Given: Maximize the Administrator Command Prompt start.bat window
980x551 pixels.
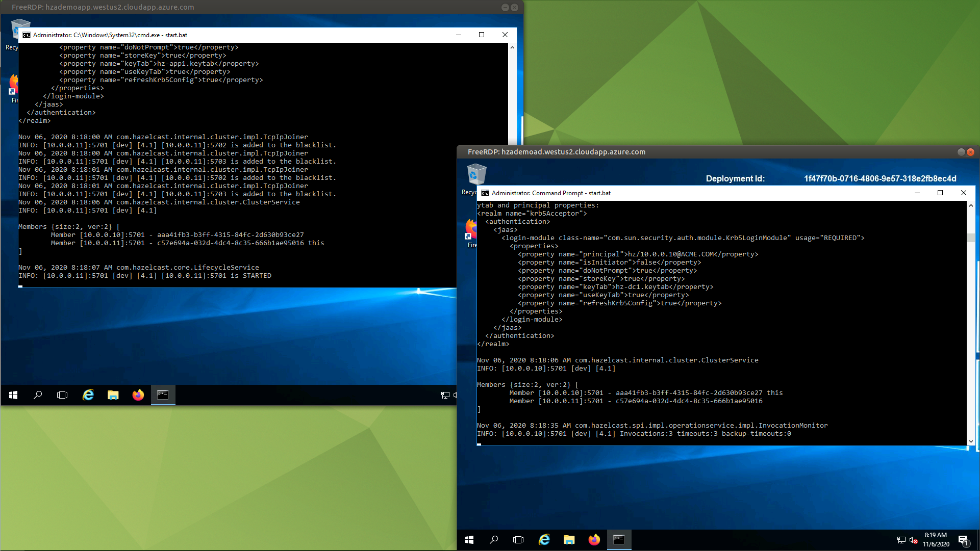Looking at the screenshot, I should [940, 193].
